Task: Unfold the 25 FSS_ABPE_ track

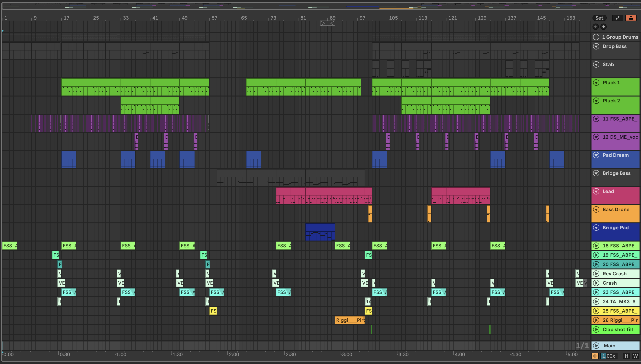Action: [596, 311]
